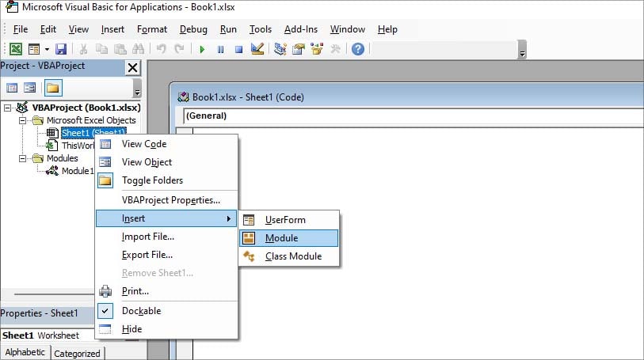Choose Import File... in context menu
Viewport: 644px width, 360px height.
[x=166, y=237]
